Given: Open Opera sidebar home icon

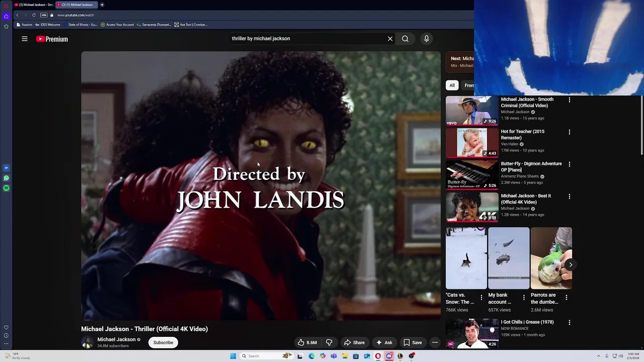Looking at the screenshot, I should (x=6, y=16).
